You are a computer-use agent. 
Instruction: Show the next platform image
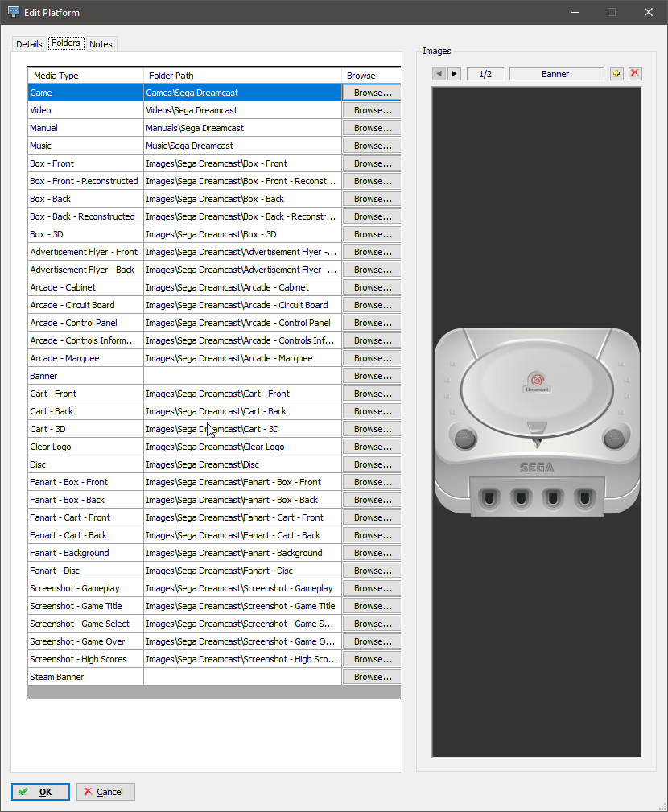point(454,73)
